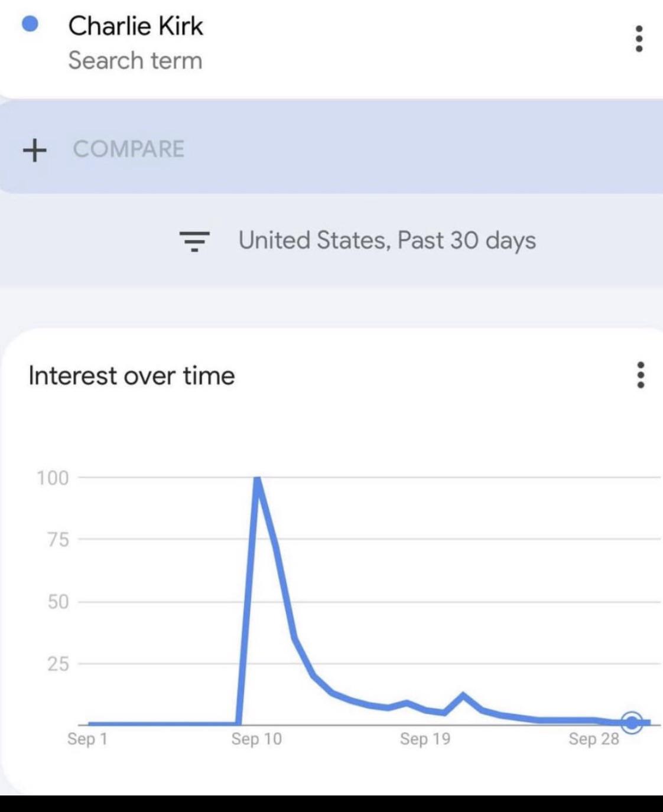Edit the Charlie Kirk search term
This screenshot has width=663, height=812.
[135, 25]
